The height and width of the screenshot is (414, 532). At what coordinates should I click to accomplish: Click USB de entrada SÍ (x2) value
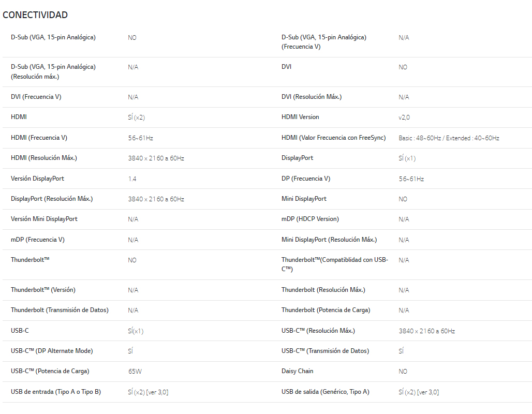[148, 392]
